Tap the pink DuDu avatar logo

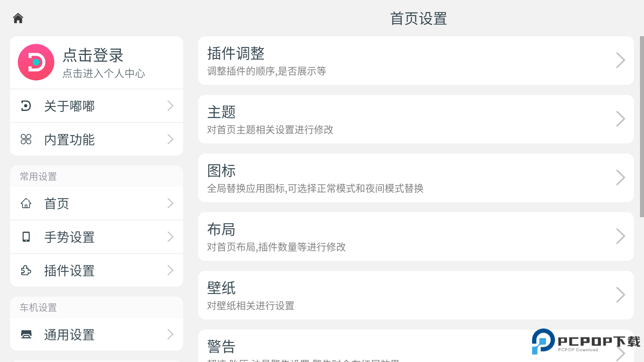[x=36, y=62]
